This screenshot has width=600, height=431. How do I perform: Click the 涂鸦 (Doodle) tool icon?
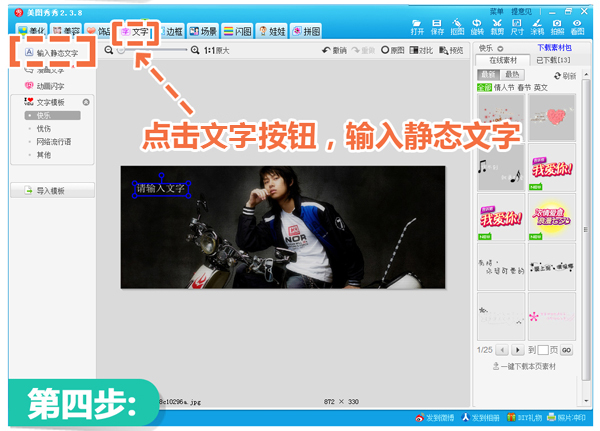[537, 26]
